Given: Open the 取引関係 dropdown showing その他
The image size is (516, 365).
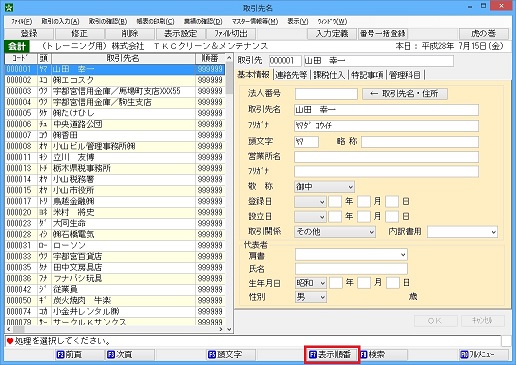Looking at the screenshot, I should [x=335, y=232].
